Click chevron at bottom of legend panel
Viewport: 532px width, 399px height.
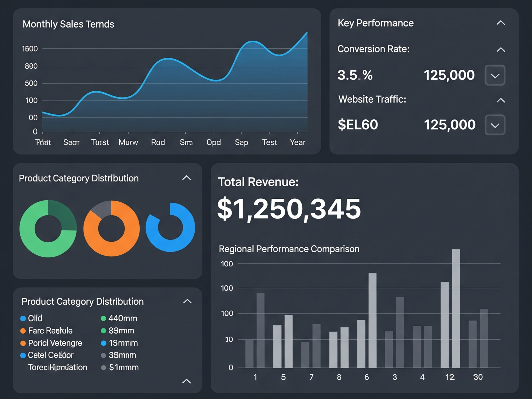[x=187, y=381]
